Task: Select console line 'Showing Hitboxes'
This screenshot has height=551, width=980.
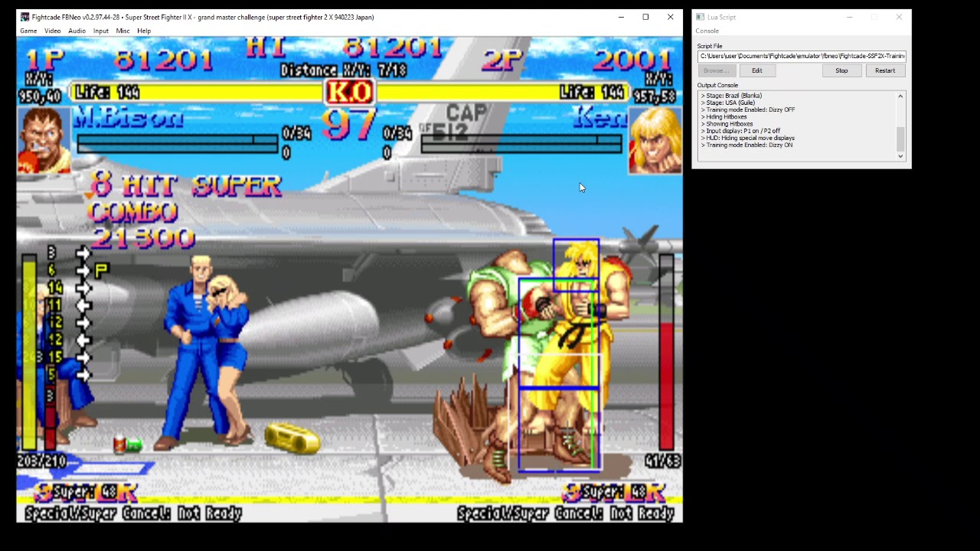Action: (727, 124)
